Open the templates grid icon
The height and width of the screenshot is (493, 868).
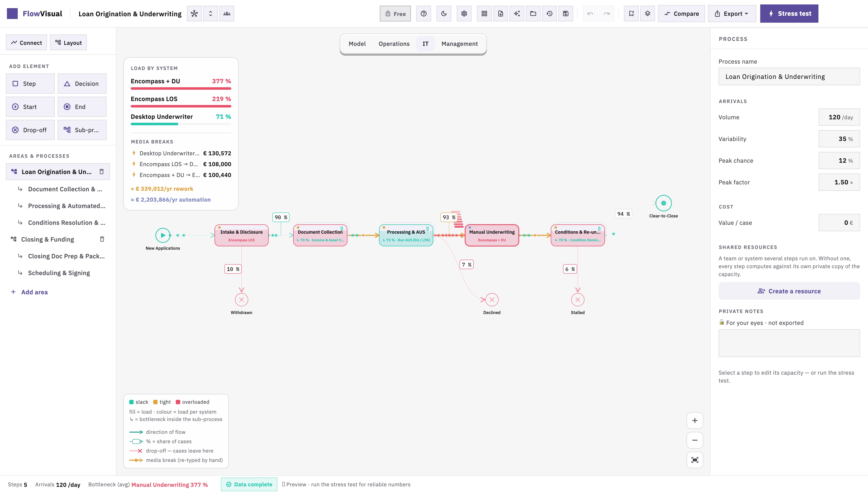(484, 14)
